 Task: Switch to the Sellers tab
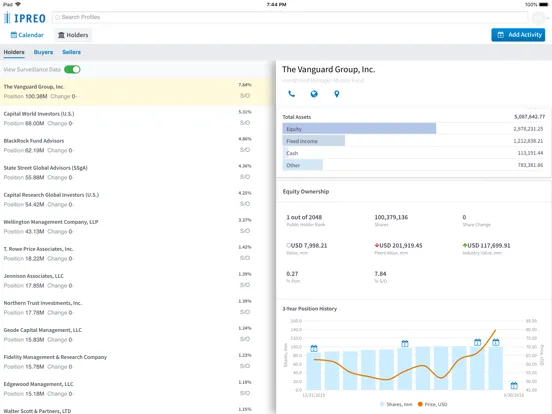click(x=71, y=52)
